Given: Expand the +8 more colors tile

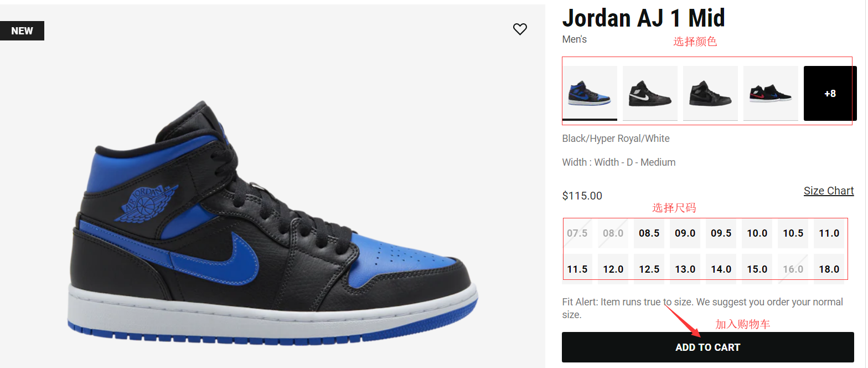Looking at the screenshot, I should 830,93.
